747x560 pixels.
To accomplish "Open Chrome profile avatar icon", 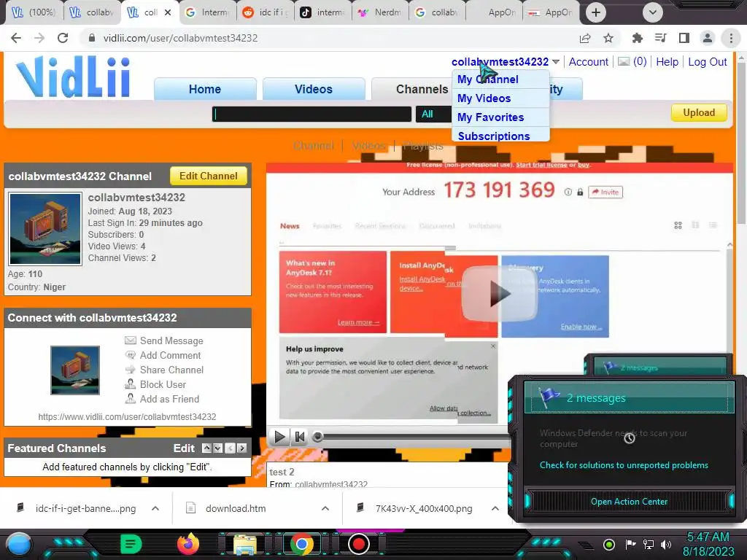I will (708, 38).
